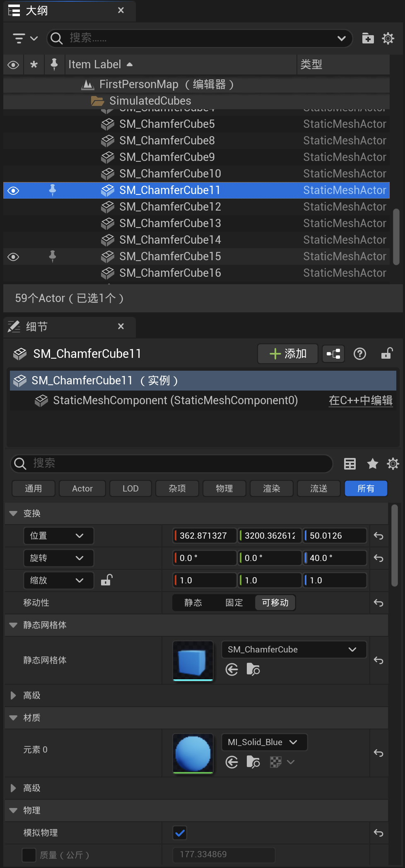Open the 在C++中编辑 link
The image size is (405, 868).
(360, 400)
